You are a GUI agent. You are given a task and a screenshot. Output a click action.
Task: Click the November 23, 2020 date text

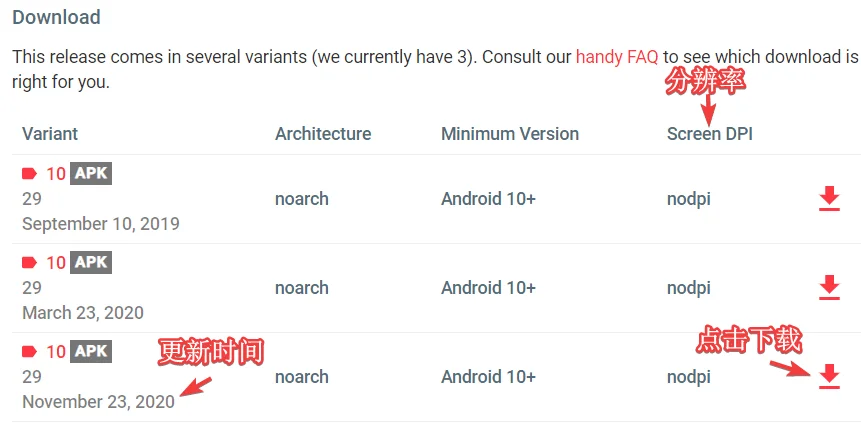pos(98,402)
